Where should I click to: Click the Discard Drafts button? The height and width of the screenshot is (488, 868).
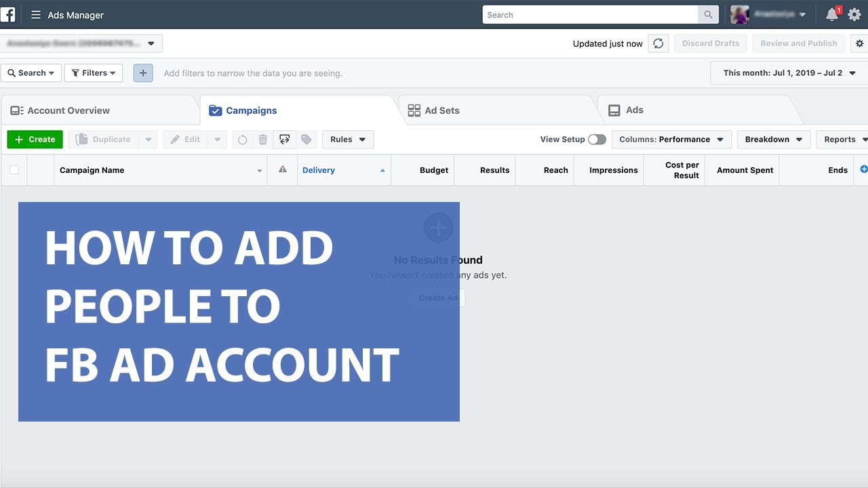[x=711, y=43]
